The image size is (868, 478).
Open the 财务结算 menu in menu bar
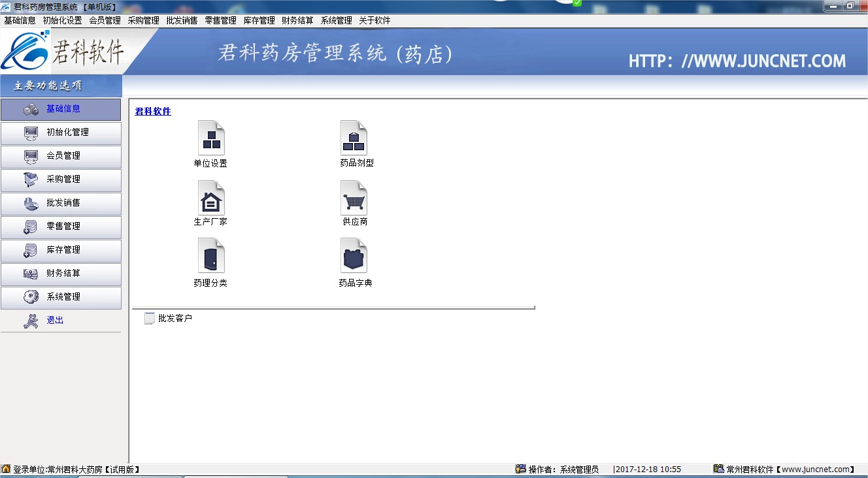click(297, 20)
